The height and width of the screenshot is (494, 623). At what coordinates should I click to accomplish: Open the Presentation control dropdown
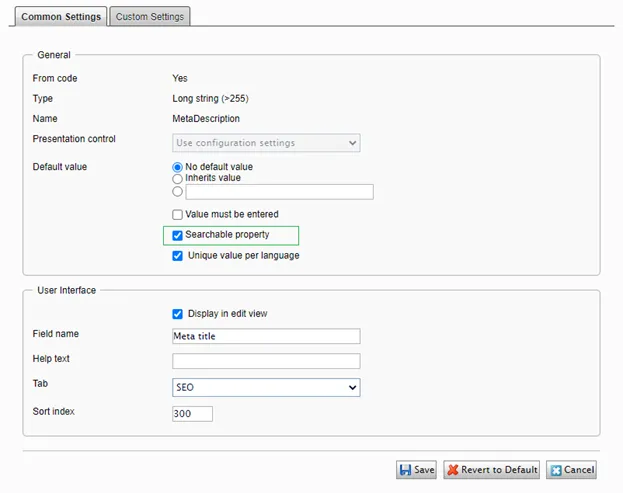266,143
